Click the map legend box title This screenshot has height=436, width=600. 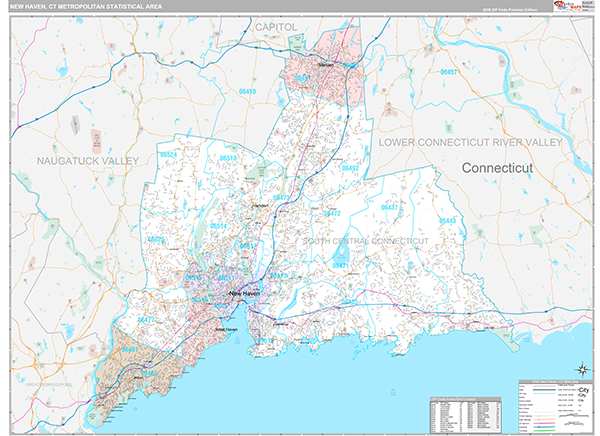coord(555,382)
